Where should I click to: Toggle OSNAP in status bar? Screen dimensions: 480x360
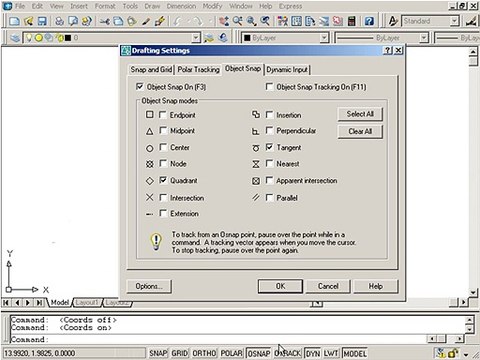(x=259, y=353)
